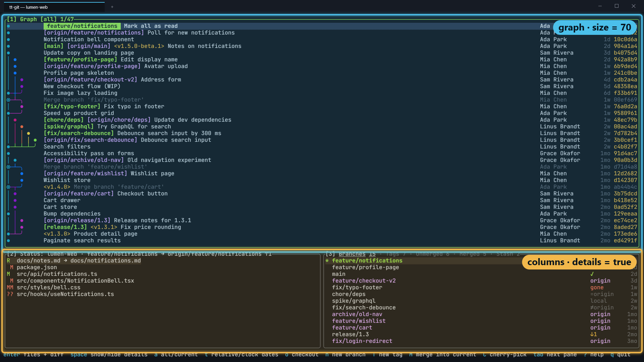Click the [spike/graphql] ref label
Viewport: 644px width, 362px height.
coord(69,127)
